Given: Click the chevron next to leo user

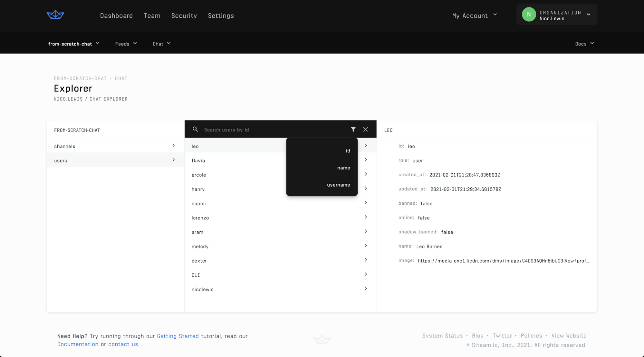Looking at the screenshot, I should (x=366, y=145).
